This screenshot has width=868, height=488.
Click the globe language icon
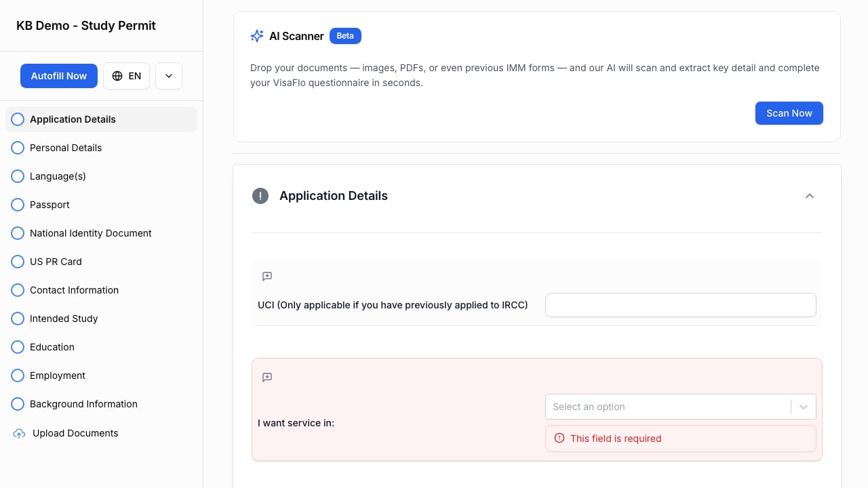coord(117,76)
